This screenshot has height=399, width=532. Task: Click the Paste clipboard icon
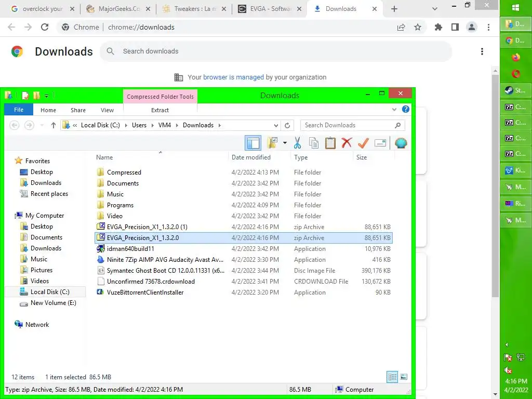(330, 143)
